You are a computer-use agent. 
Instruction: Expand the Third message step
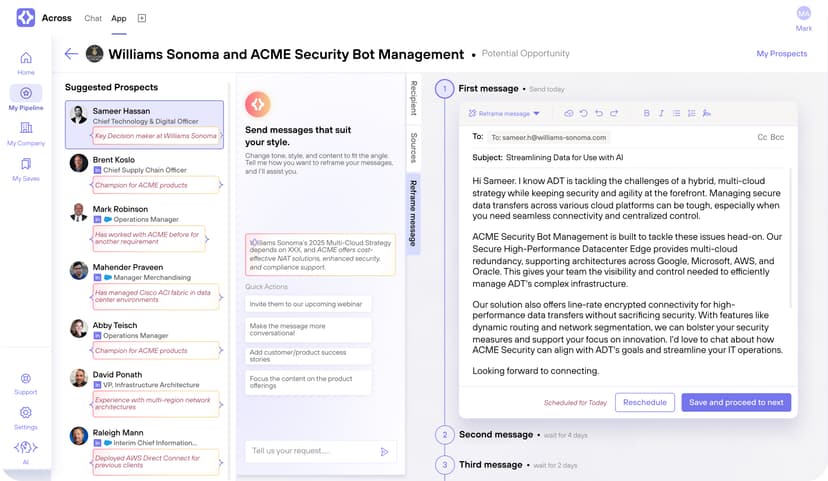[x=490, y=465]
